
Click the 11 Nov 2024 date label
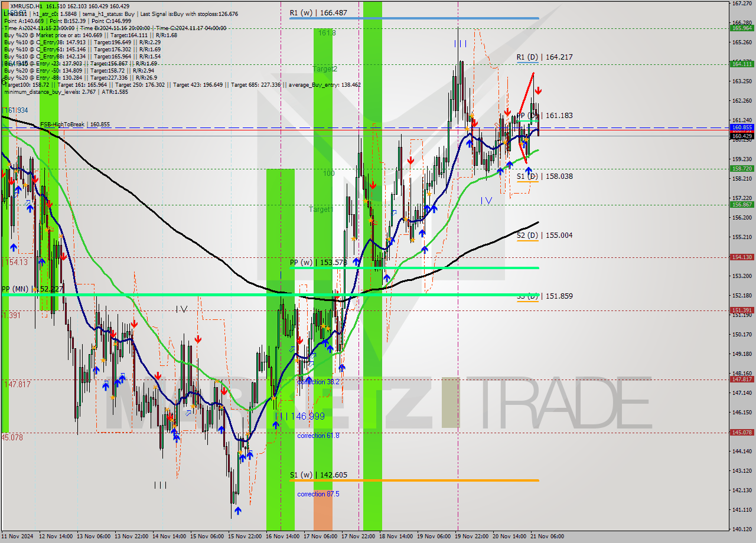pyautogui.click(x=16, y=537)
